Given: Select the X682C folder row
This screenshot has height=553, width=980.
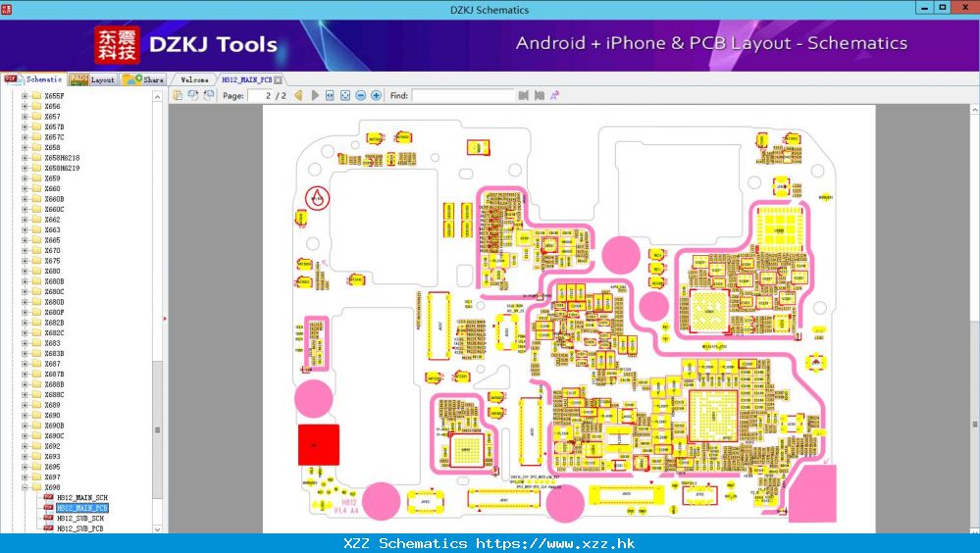Looking at the screenshot, I should point(54,333).
